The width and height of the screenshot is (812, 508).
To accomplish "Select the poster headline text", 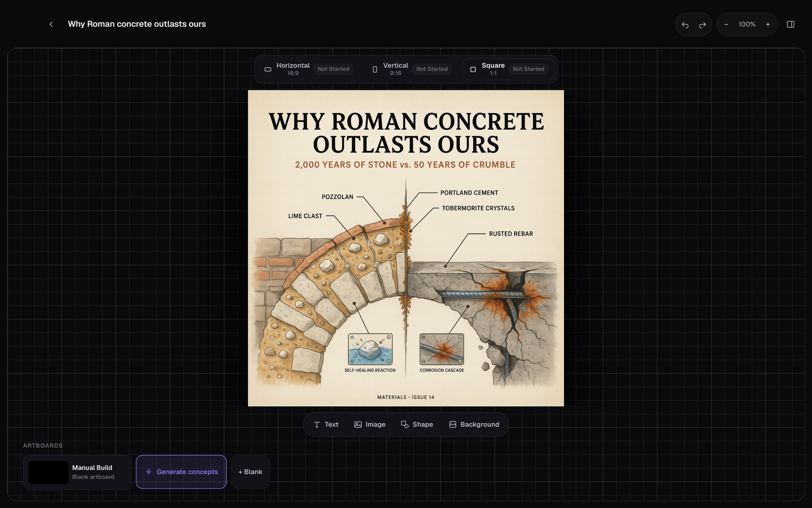I will pos(406,133).
